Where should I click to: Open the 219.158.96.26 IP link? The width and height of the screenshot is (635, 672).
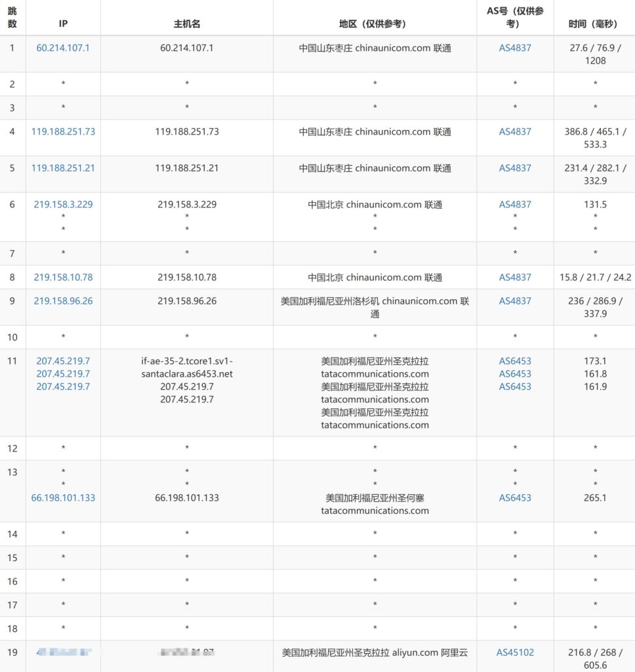63,301
